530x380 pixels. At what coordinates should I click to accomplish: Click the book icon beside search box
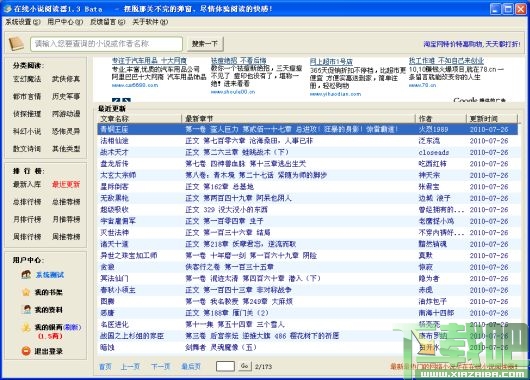pyautogui.click(x=16, y=44)
